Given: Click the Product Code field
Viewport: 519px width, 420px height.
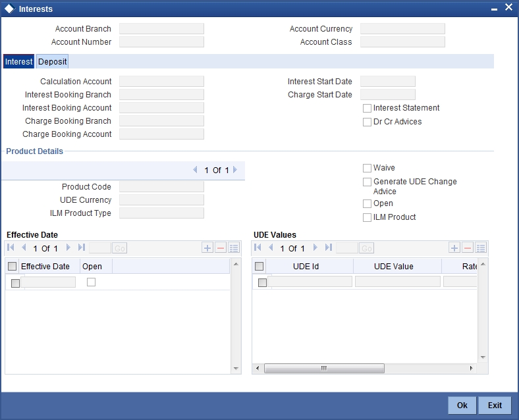Looking at the screenshot, I should pos(161,187).
